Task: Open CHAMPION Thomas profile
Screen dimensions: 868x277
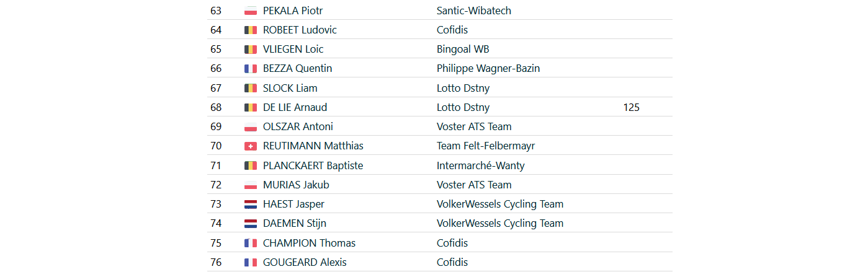Action: click(x=309, y=243)
